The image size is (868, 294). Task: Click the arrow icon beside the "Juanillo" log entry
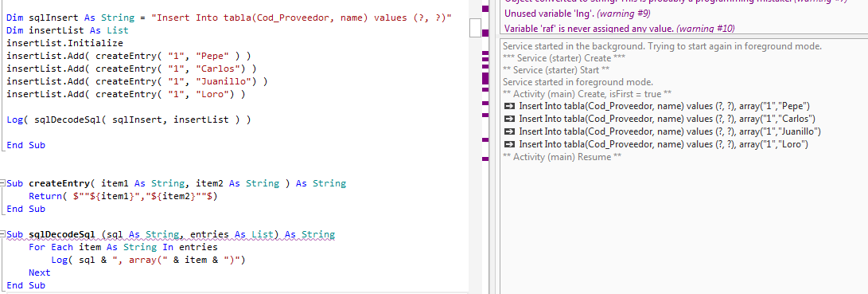pos(509,131)
